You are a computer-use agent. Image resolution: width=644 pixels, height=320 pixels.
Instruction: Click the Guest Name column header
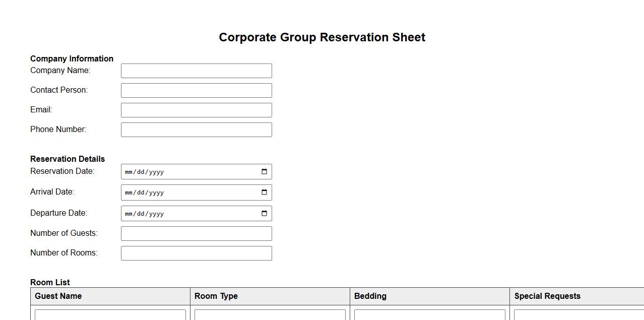[x=58, y=296]
